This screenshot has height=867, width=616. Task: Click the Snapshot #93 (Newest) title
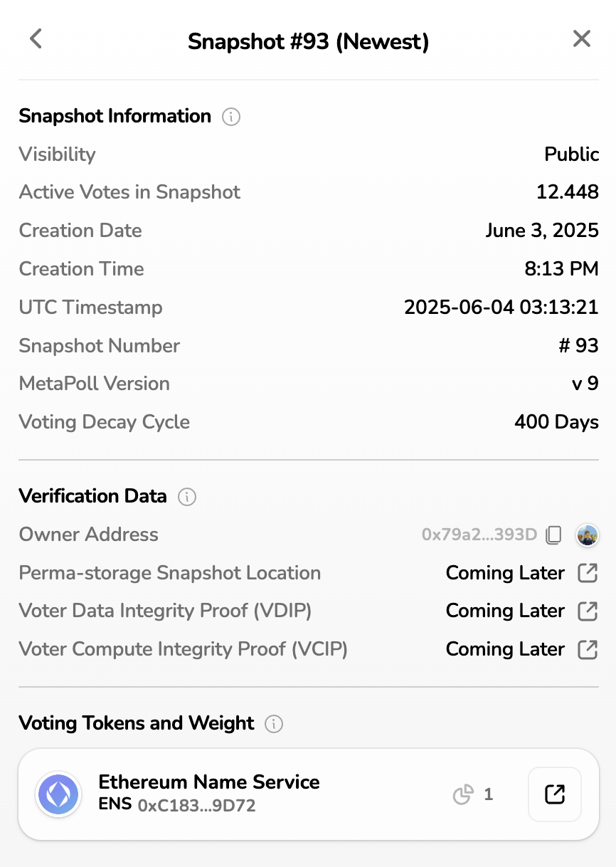click(x=308, y=41)
